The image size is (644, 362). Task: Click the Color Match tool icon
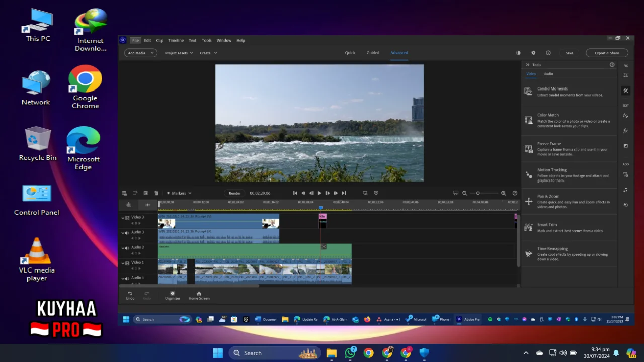point(528,120)
